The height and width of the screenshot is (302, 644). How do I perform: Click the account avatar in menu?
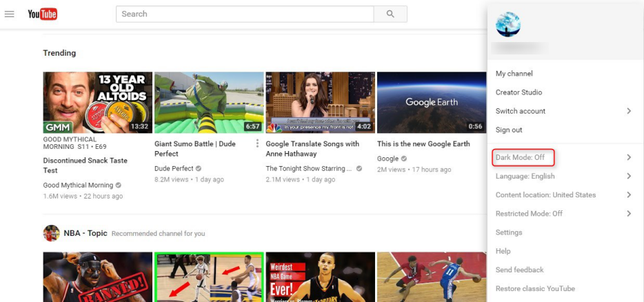click(508, 24)
